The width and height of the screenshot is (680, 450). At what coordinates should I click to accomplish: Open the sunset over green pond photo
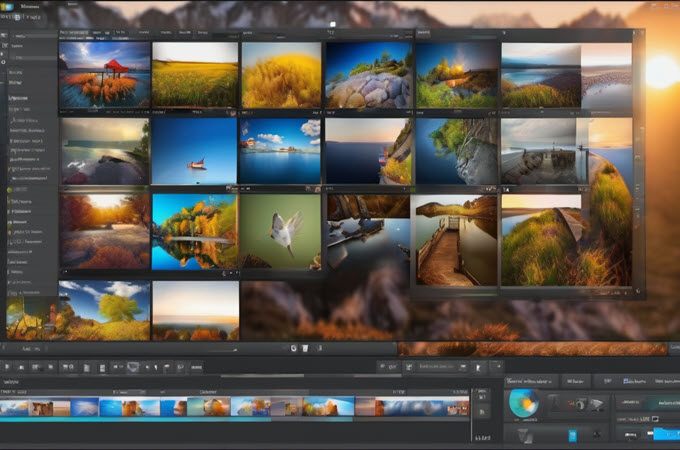pyautogui.click(x=458, y=75)
